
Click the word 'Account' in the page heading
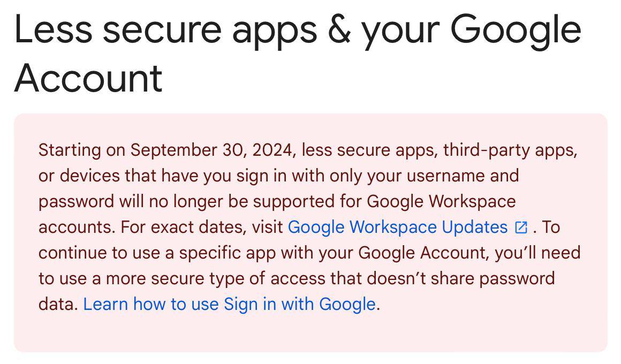[88, 78]
